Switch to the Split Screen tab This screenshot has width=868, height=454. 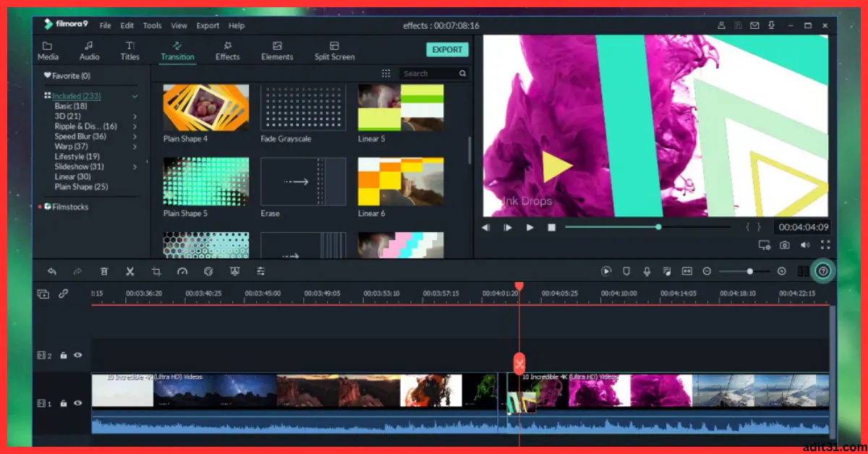(x=334, y=51)
